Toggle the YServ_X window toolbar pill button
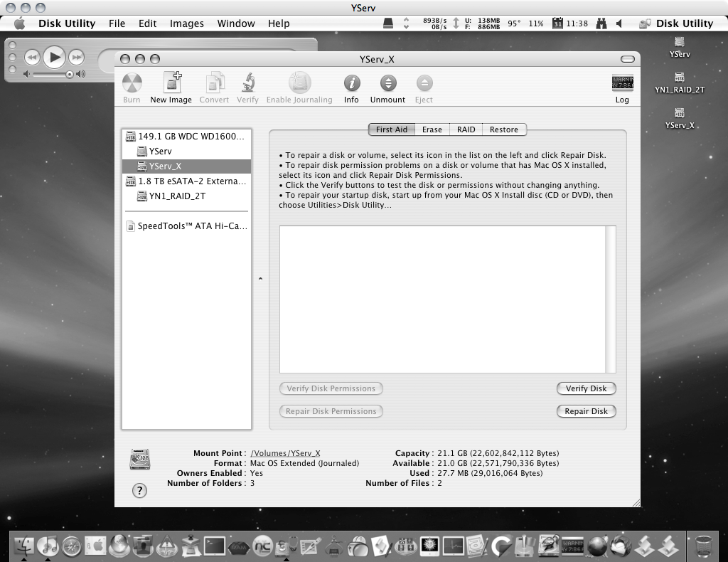728x562 pixels. (x=628, y=59)
